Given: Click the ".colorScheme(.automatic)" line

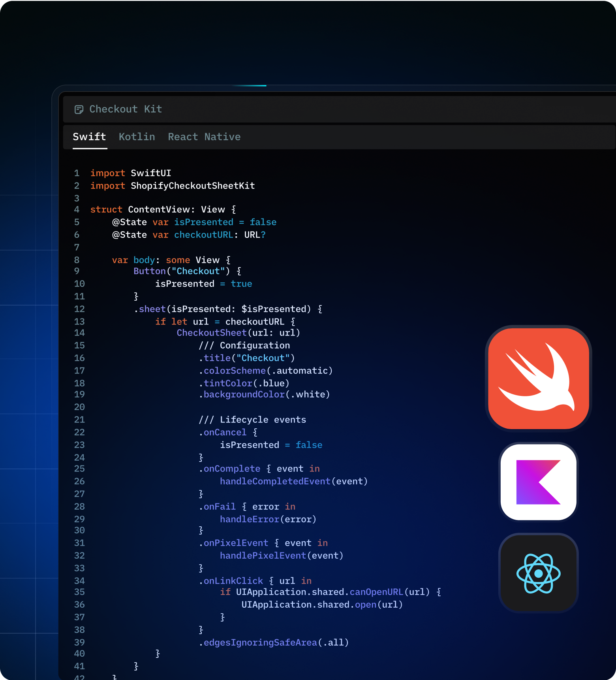Looking at the screenshot, I should [266, 371].
